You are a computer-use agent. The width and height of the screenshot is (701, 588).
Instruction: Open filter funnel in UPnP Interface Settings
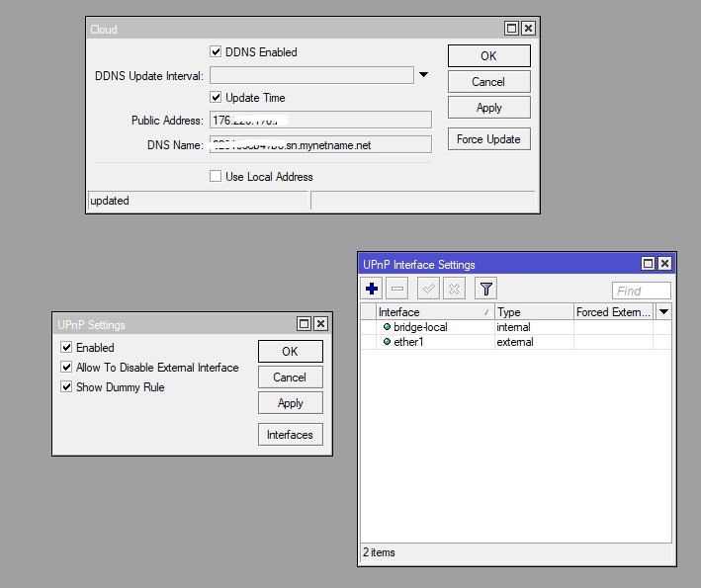(x=486, y=289)
